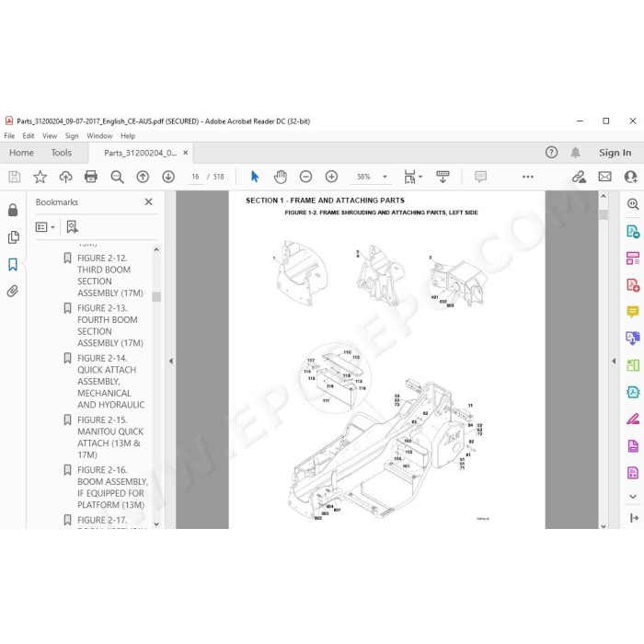The height and width of the screenshot is (644, 644).
Task: Click the Sign In button
Action: pos(615,153)
